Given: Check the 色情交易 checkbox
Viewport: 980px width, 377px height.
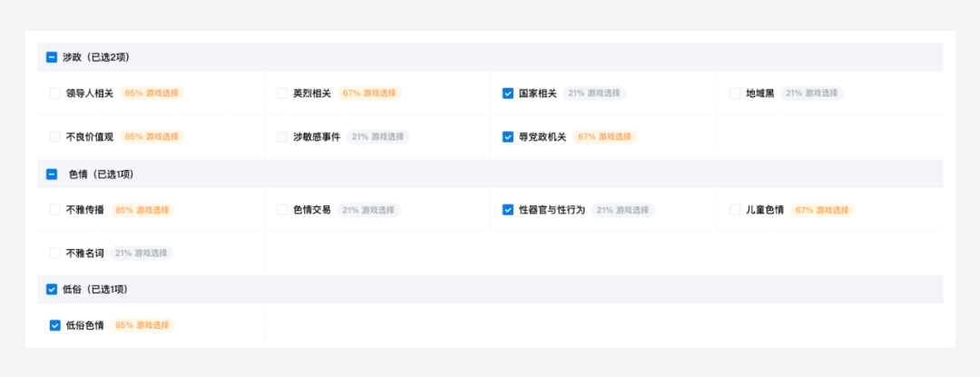Looking at the screenshot, I should 282,210.
